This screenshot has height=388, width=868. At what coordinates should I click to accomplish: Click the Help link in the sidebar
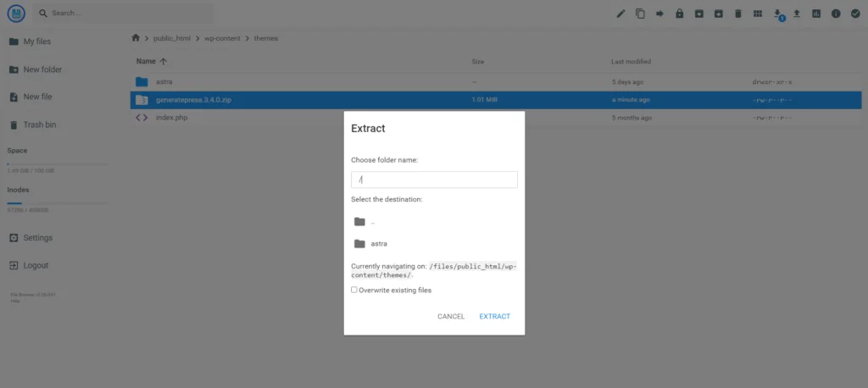[15, 301]
